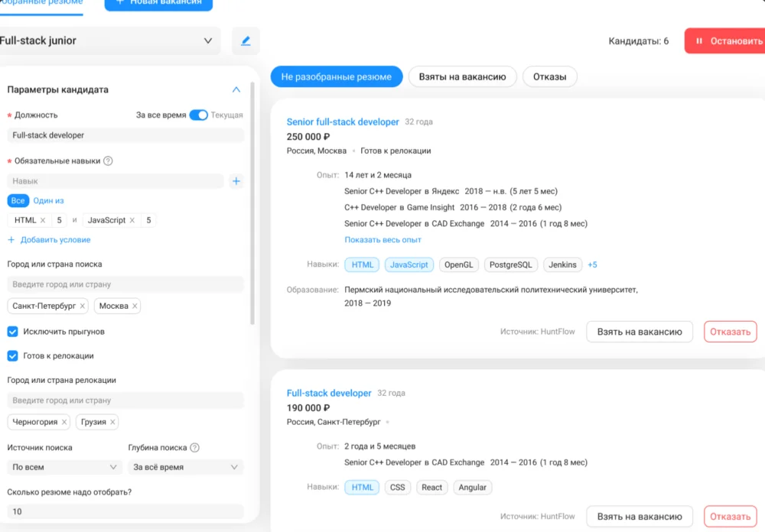Remove Москва city tag
The width and height of the screenshot is (765, 532).
[x=135, y=306]
